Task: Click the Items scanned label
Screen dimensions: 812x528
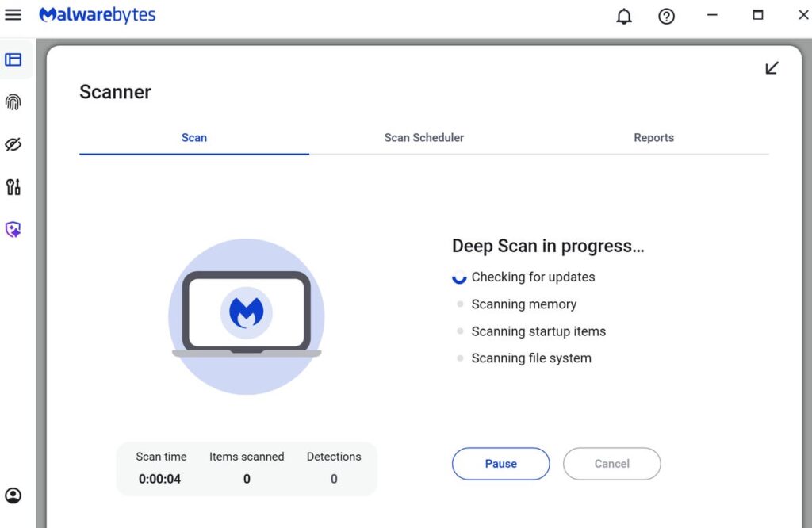Action: pos(247,457)
